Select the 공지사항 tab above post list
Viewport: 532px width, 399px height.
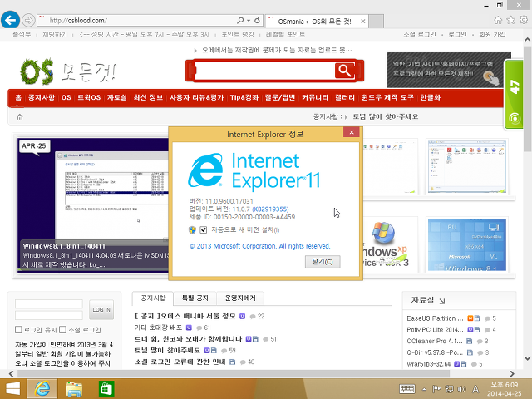click(x=153, y=298)
